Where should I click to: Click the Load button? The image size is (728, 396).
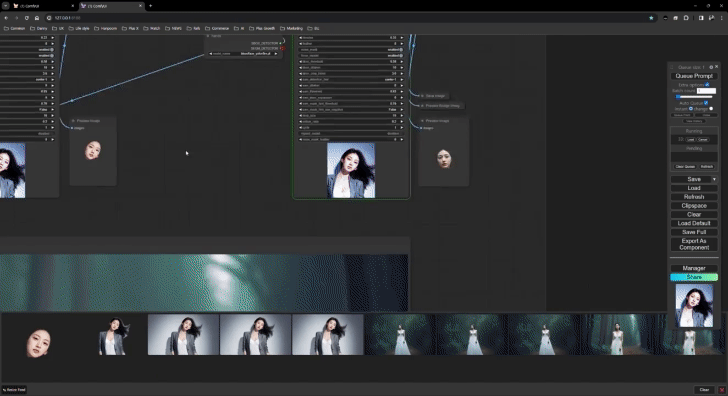pos(694,188)
